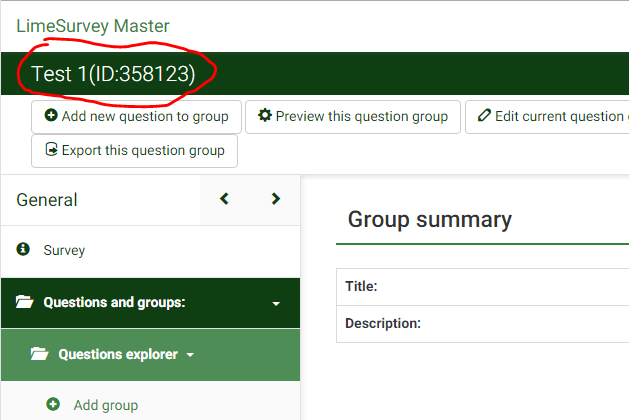Open the Questions explorer dropdown caret
Screen dimensions: 629x420
click(189, 354)
